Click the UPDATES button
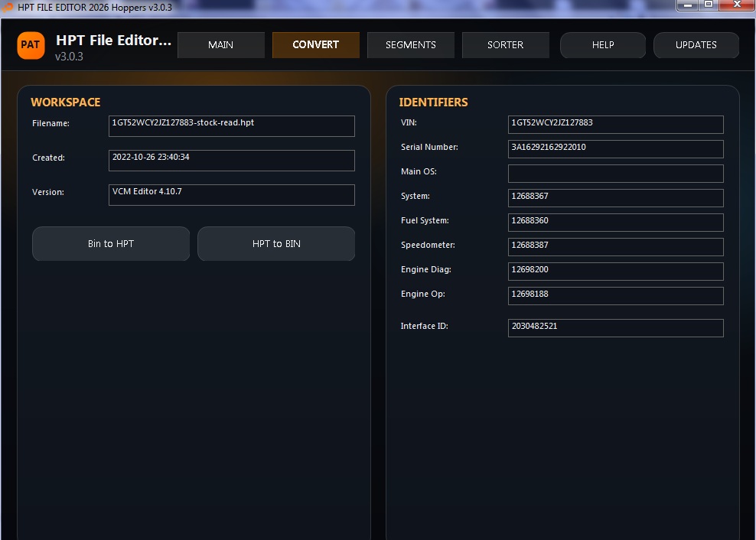This screenshot has height=540, width=756. (x=696, y=45)
